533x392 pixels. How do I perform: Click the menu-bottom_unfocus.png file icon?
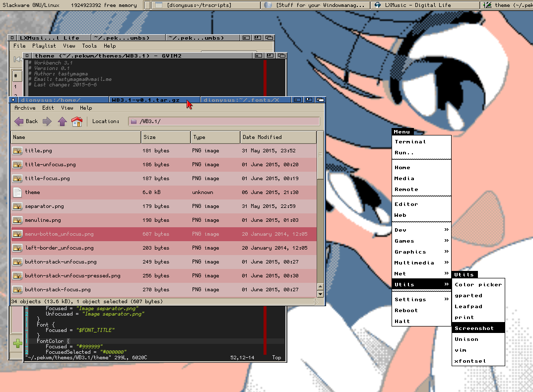point(17,234)
